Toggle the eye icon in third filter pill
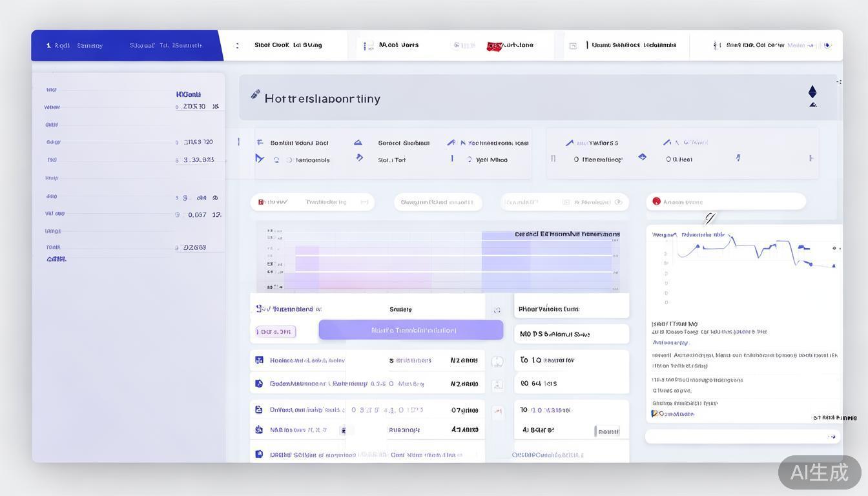The width and height of the screenshot is (868, 496). [618, 202]
